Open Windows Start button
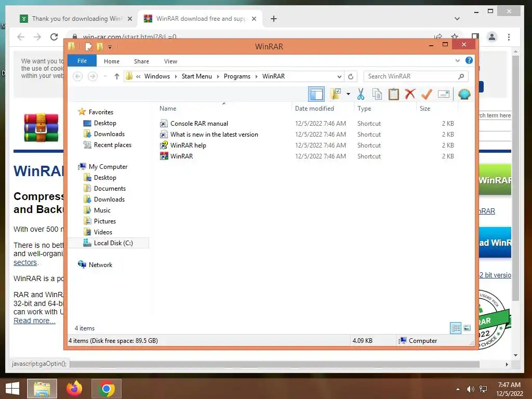 coord(12,389)
